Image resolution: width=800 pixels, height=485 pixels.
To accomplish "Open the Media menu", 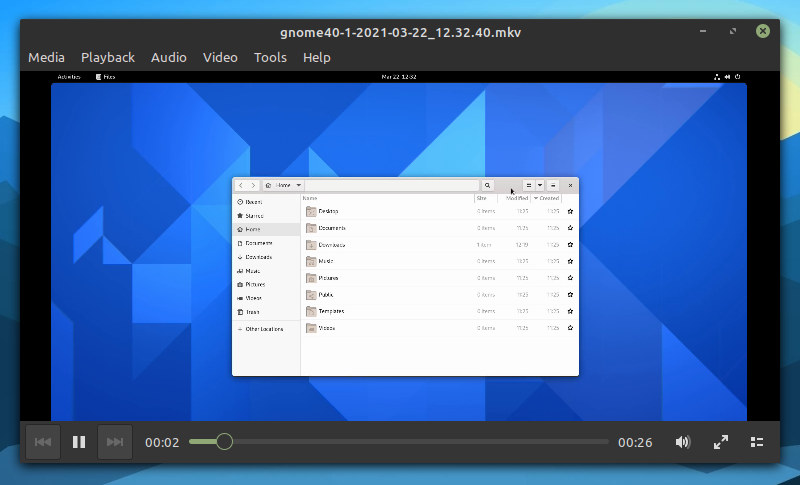I will [46, 57].
